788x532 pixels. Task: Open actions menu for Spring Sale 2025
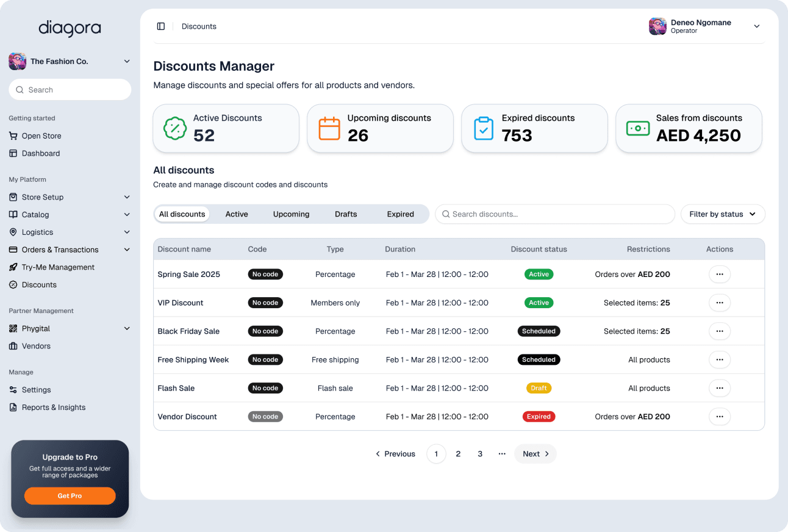click(x=720, y=274)
